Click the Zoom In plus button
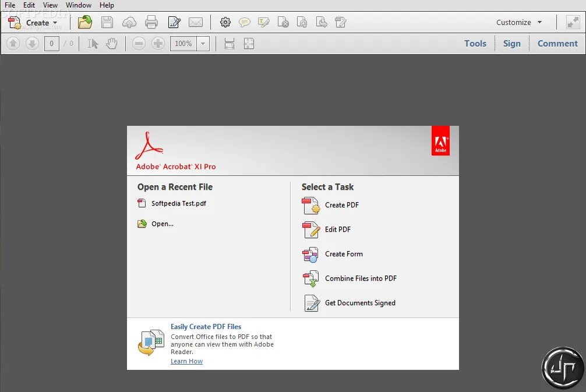This screenshot has height=392, width=586. click(x=158, y=44)
